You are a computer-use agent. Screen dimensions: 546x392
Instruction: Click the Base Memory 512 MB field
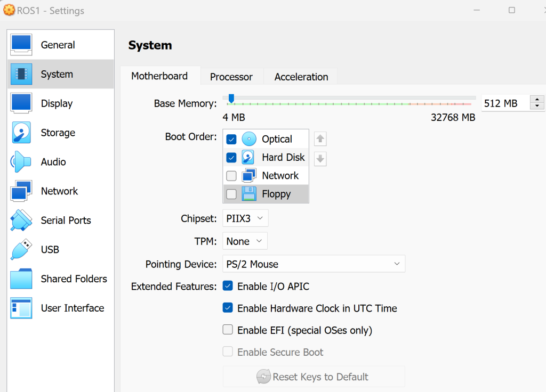pos(504,103)
